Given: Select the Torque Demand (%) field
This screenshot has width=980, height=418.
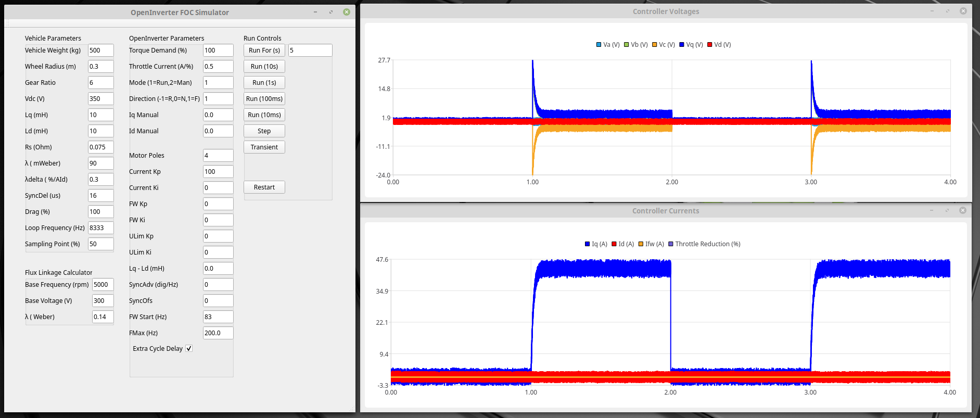Looking at the screenshot, I should (218, 50).
